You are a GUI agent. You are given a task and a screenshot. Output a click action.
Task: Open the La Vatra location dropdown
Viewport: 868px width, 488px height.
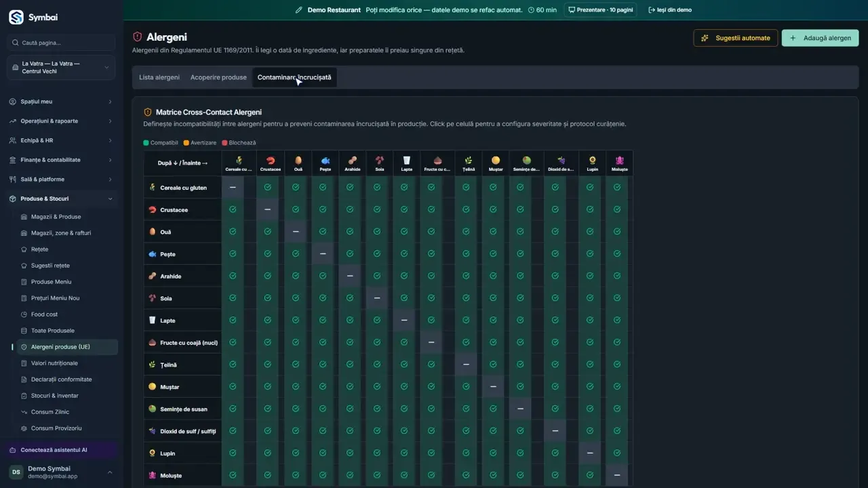61,68
